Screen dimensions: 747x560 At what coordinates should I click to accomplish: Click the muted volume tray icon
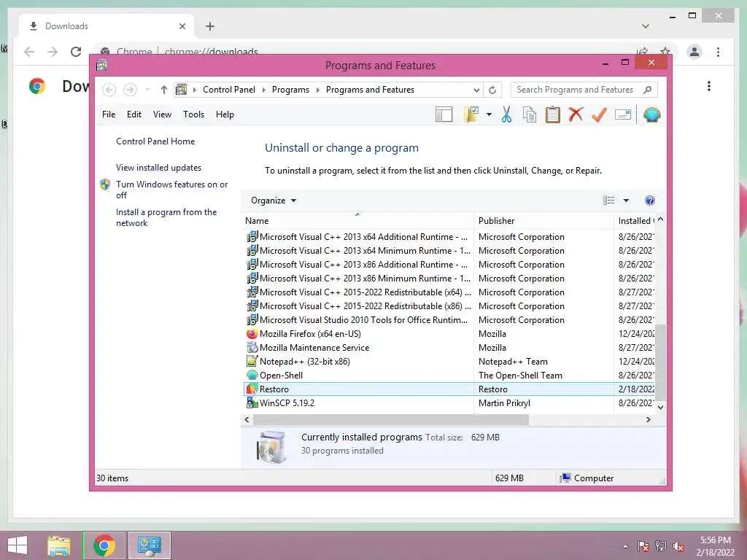(678, 546)
